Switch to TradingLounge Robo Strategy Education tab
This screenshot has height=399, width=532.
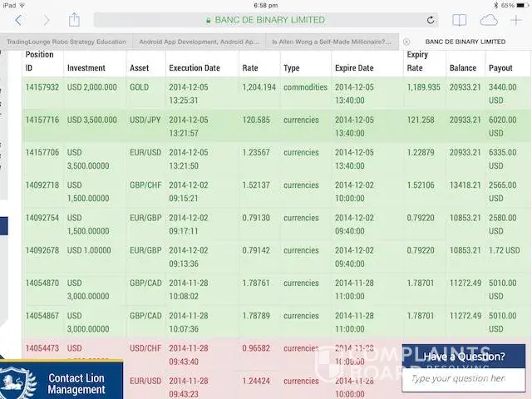[66, 42]
